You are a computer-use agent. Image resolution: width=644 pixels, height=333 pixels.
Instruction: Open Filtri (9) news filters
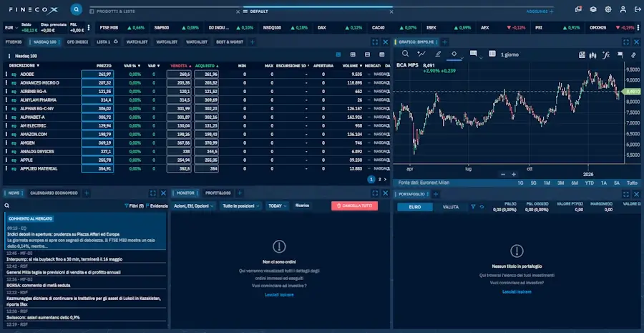tap(134, 206)
